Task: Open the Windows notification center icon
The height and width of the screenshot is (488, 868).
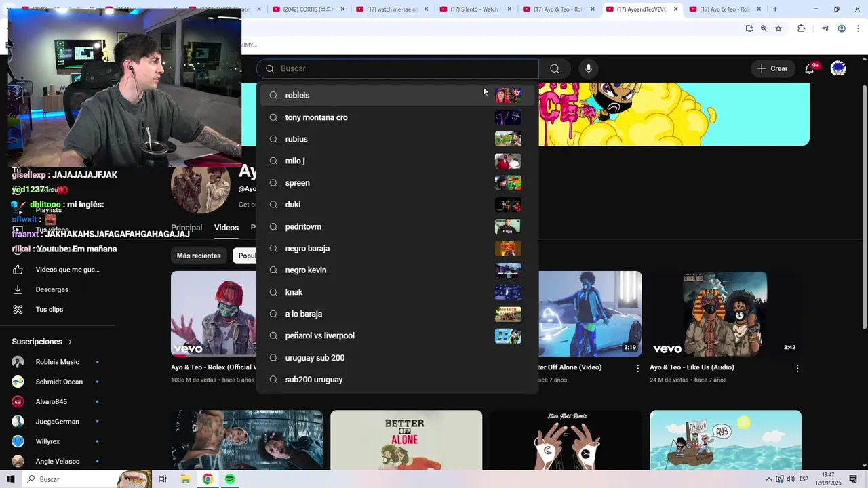Action: point(853,479)
